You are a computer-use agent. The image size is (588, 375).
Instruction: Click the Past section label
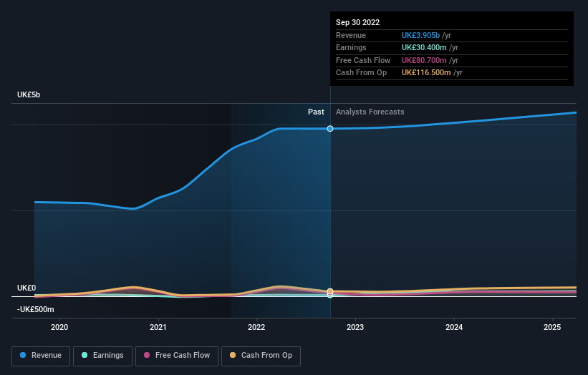(x=316, y=112)
